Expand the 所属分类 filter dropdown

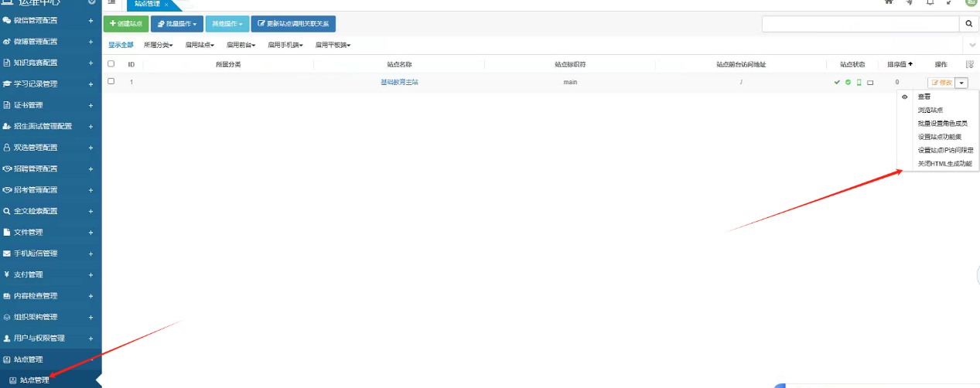coord(158,45)
